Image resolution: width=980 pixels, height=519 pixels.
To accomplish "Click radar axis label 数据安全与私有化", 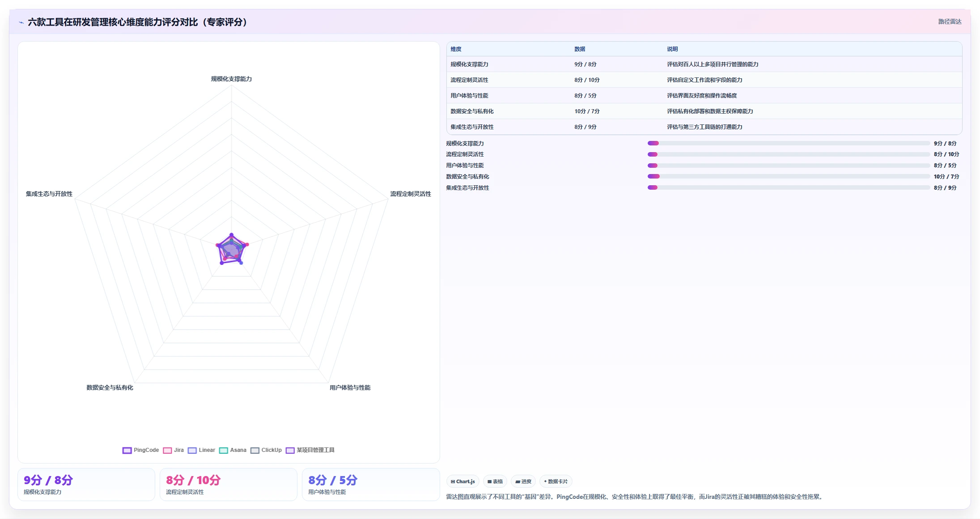I will [x=110, y=387].
